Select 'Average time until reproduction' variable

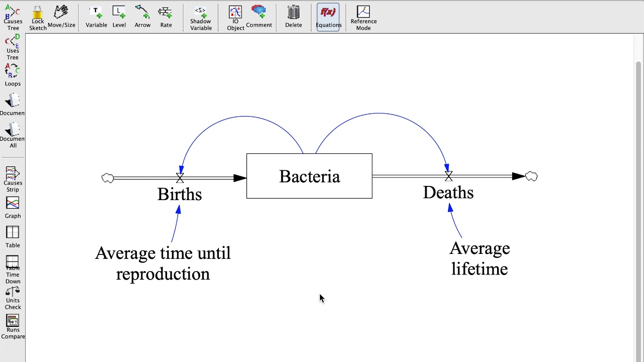coord(163,263)
